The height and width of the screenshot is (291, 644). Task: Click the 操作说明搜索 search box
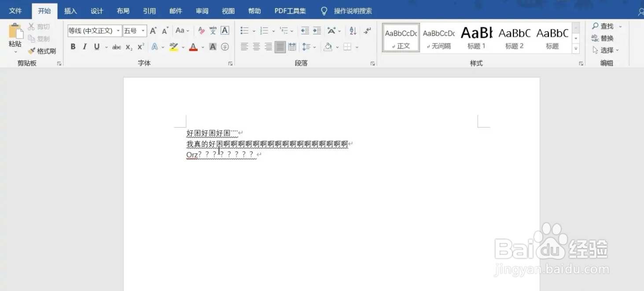(353, 11)
